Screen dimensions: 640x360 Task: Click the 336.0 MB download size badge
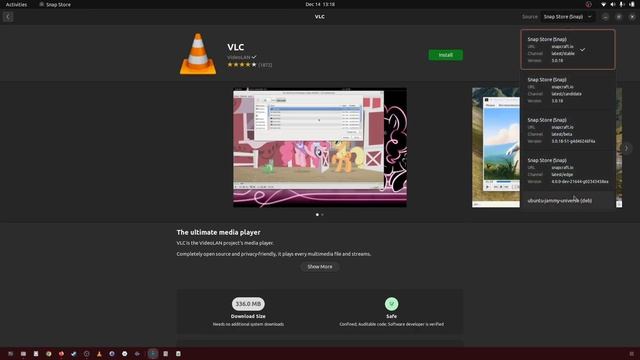point(248,304)
